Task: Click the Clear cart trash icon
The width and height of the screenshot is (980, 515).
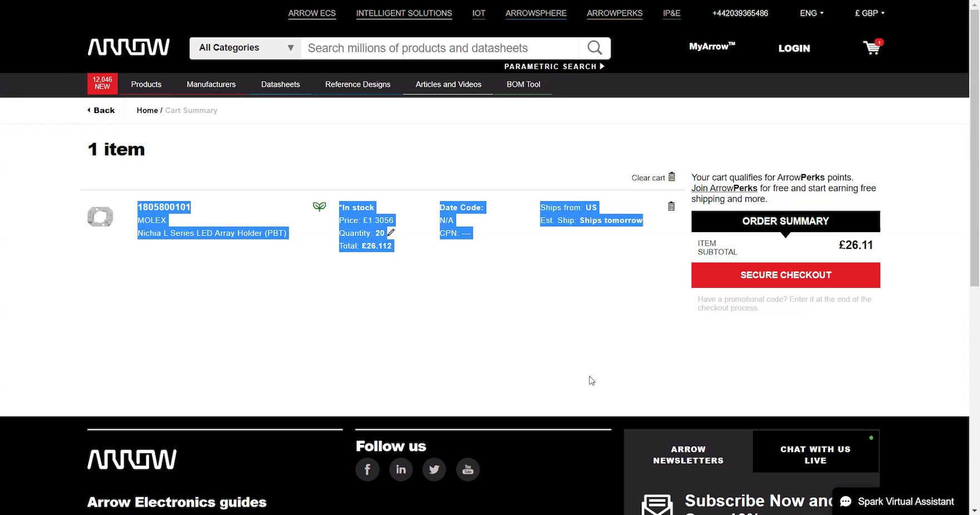Action: coord(672,177)
